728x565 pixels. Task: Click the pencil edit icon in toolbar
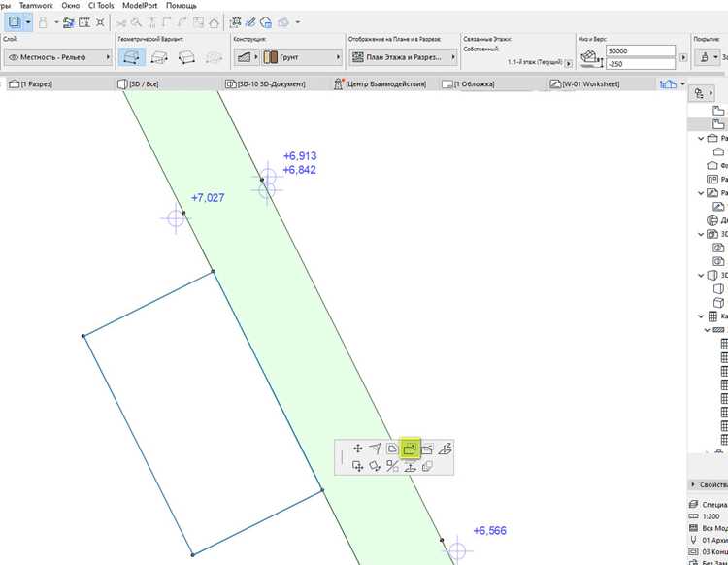250,21
